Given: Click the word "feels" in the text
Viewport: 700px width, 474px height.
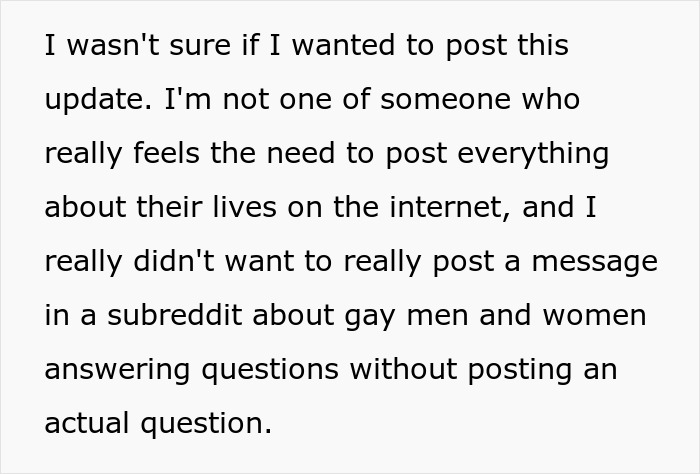Looking at the screenshot, I should [x=162, y=155].
